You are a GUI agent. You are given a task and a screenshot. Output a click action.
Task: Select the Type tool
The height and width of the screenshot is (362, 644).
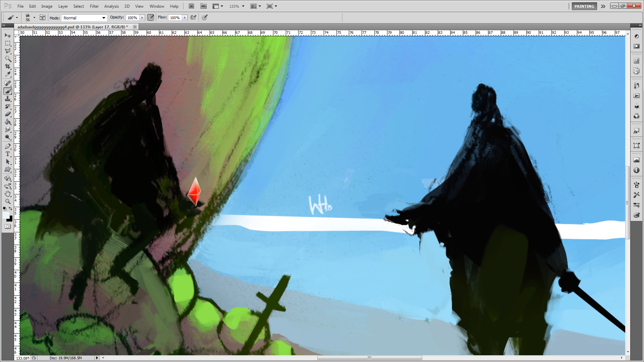click(8, 154)
